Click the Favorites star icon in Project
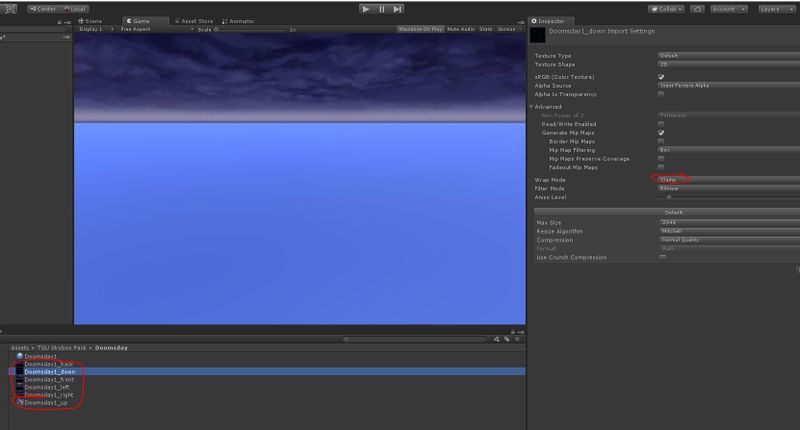 tap(517, 339)
